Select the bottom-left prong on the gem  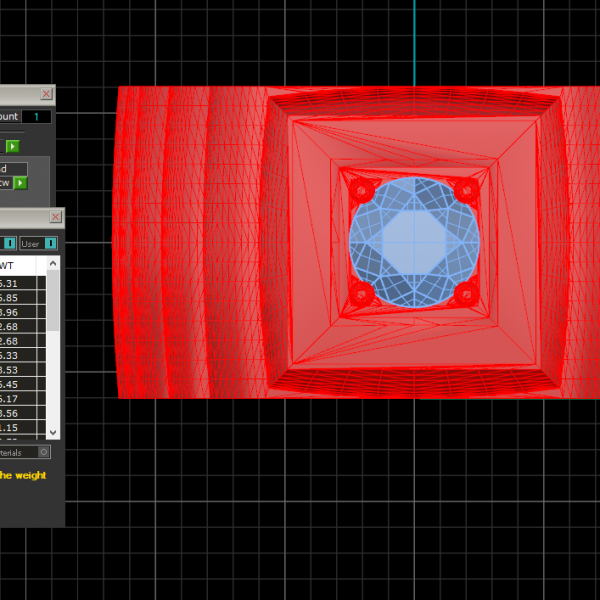pos(361,292)
